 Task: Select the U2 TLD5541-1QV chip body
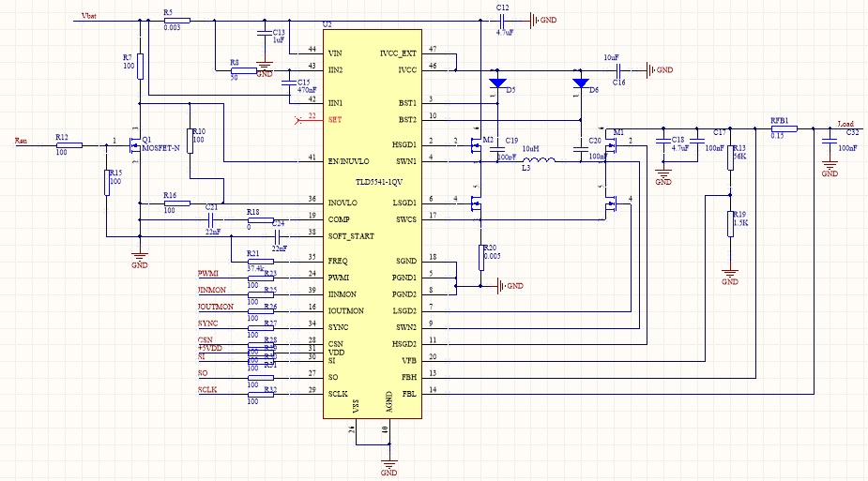point(373,224)
